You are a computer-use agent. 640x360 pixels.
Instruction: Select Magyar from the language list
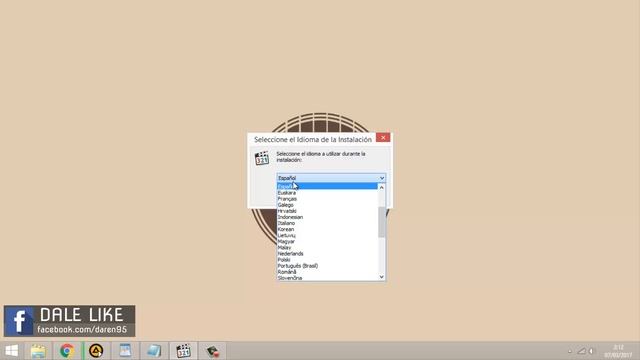(x=327, y=241)
